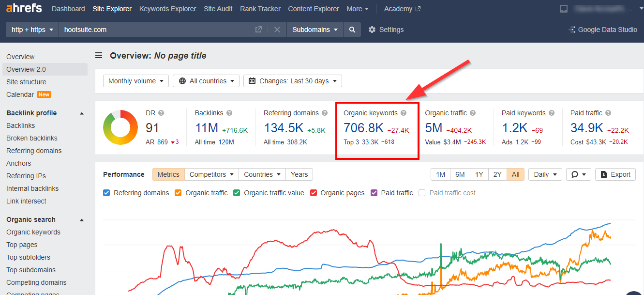Toggle the Organic traffic value checkbox

point(237,193)
